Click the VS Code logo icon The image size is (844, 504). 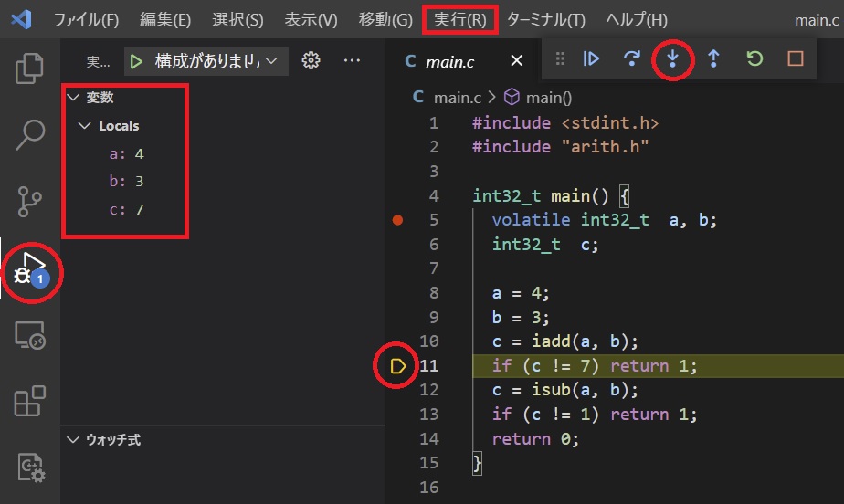[x=21, y=19]
